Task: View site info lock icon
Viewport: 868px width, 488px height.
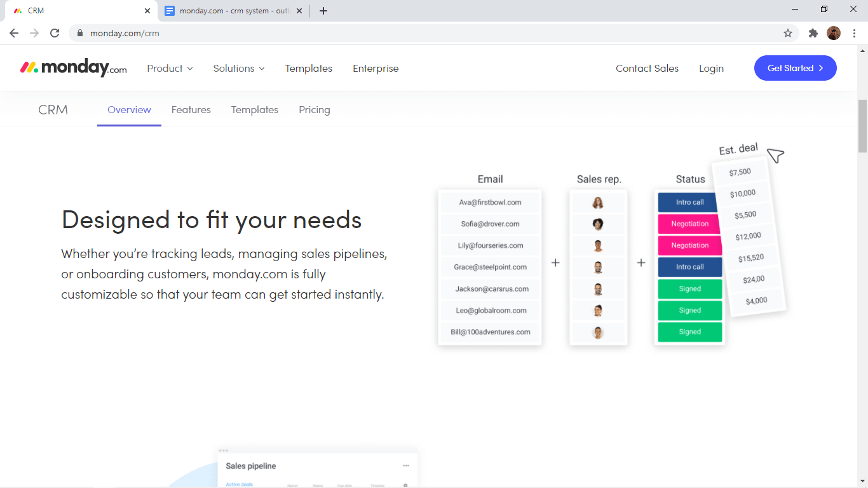Action: [x=80, y=33]
